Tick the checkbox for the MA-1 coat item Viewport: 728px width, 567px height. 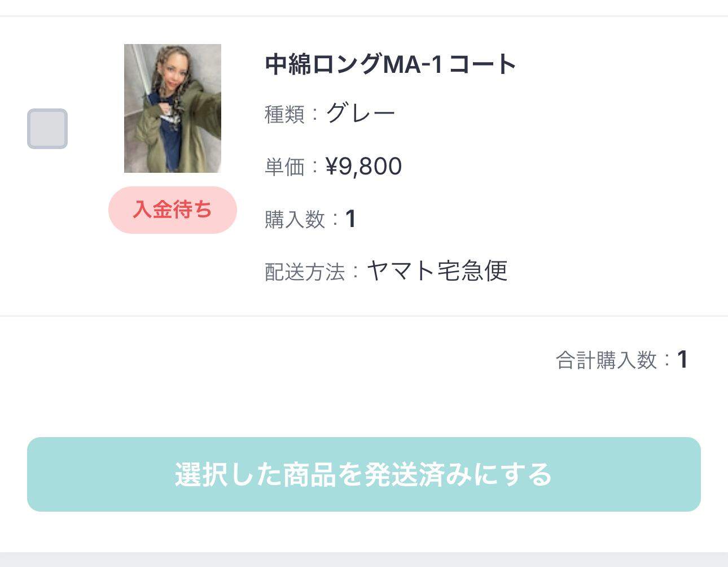(47, 129)
